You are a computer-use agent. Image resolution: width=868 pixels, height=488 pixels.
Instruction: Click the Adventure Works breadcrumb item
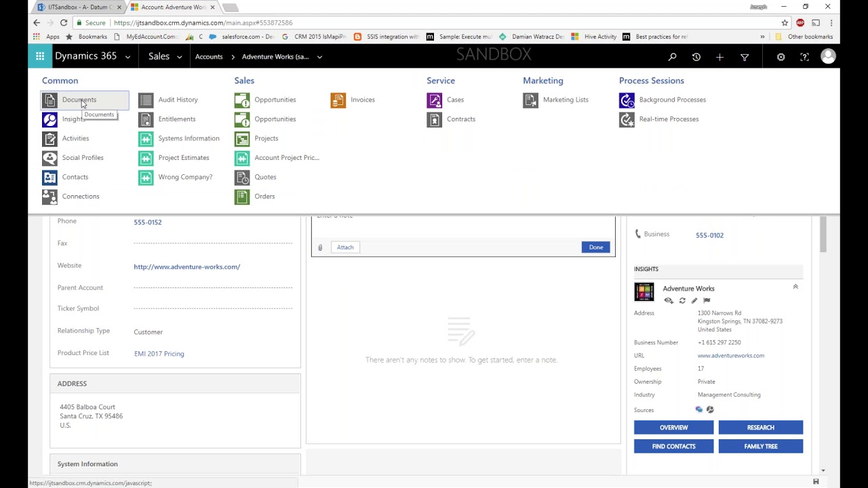coord(275,57)
